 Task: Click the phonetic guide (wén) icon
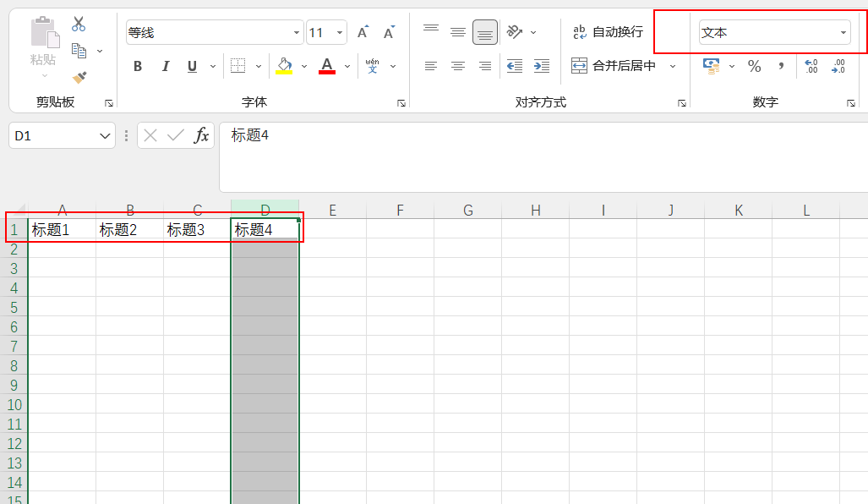click(x=373, y=66)
